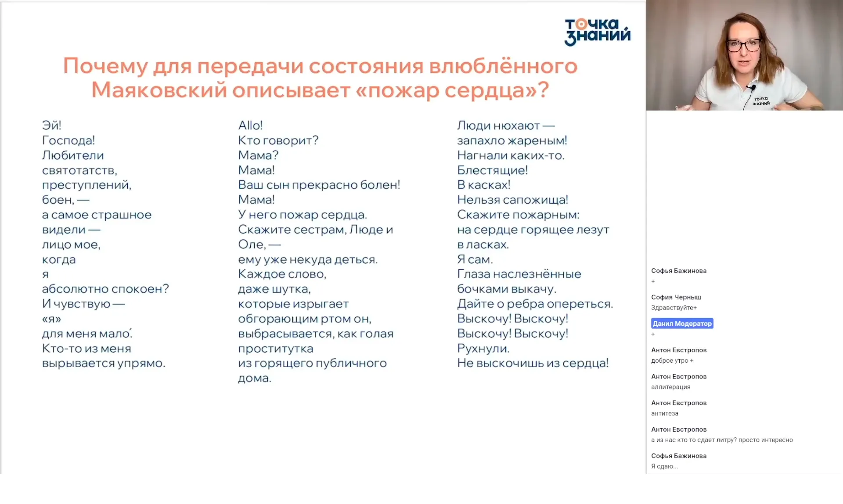Select Антон Евстропов's name above 'антитеза'

(x=679, y=403)
